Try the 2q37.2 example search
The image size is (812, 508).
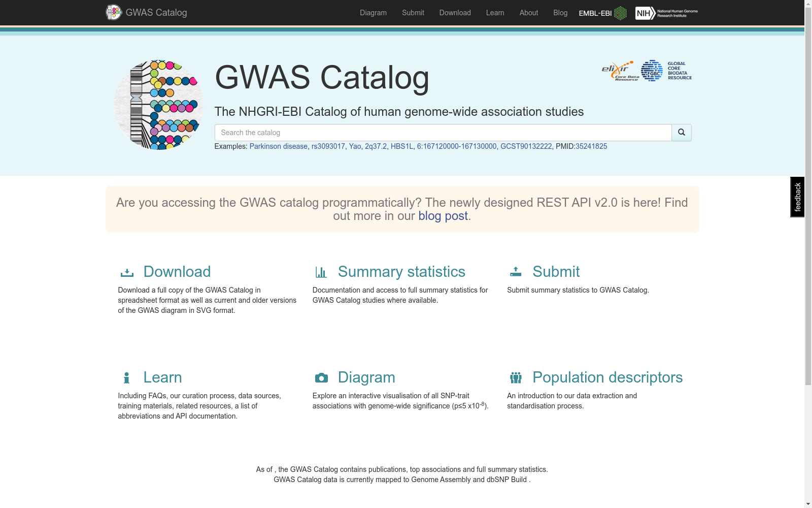pyautogui.click(x=376, y=146)
